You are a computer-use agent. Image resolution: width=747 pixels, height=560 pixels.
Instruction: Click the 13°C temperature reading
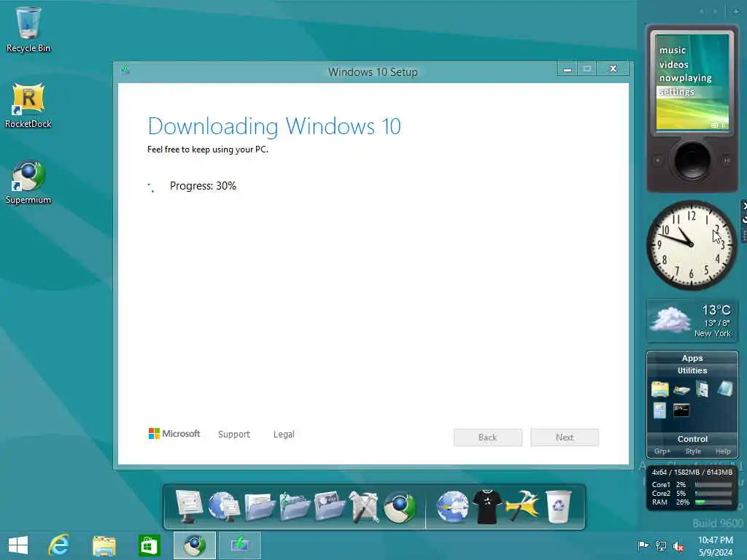(x=716, y=310)
